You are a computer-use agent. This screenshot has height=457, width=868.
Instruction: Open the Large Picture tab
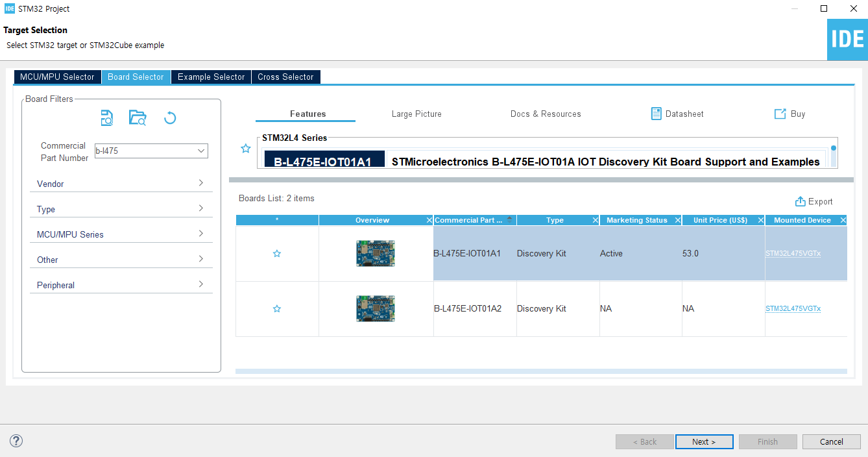coord(416,114)
